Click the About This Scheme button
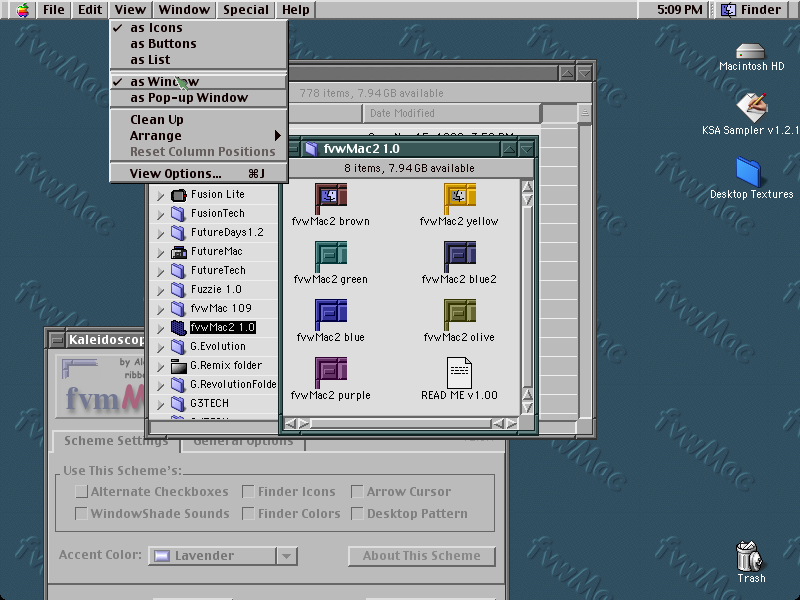This screenshot has width=800, height=600. click(x=422, y=556)
